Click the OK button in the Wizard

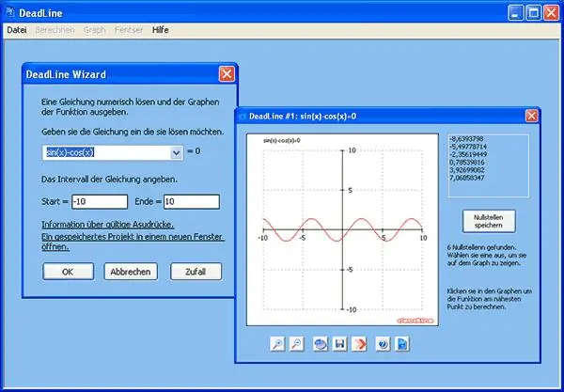(x=68, y=272)
